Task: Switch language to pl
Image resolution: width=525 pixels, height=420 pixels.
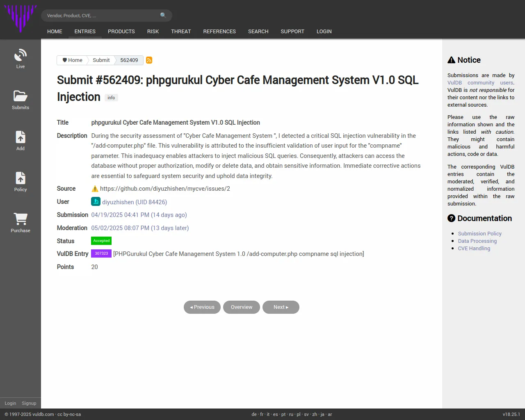Action: point(299,414)
